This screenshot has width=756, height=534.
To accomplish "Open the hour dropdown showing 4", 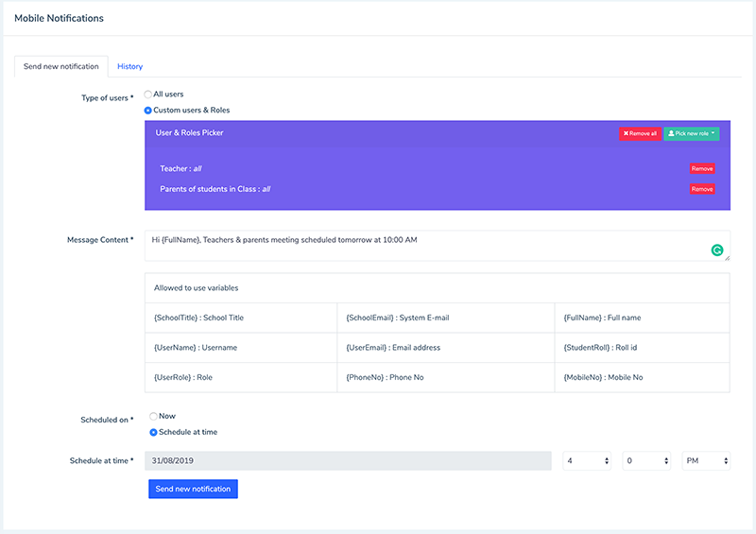I will point(587,460).
